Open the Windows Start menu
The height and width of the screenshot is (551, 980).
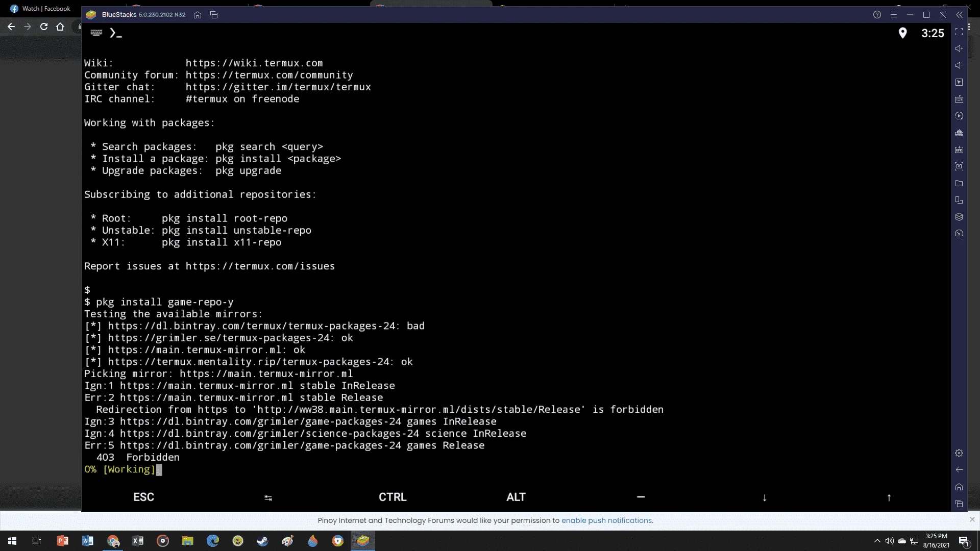tap(12, 541)
